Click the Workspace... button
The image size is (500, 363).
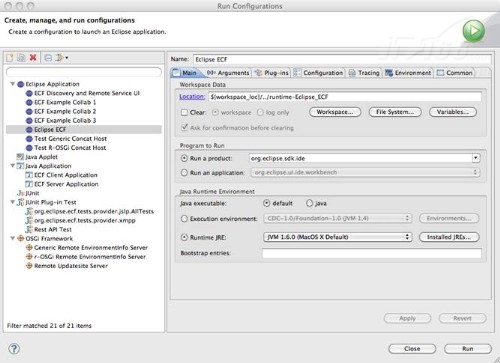[335, 112]
